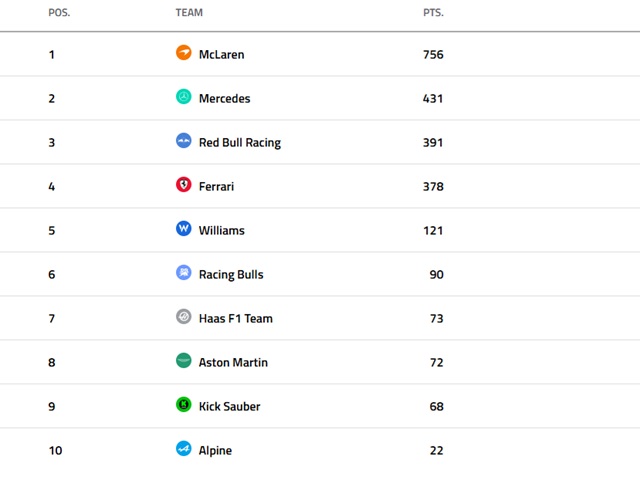640x480 pixels.
Task: Open the Ferrari team page link
Action: 216,186
